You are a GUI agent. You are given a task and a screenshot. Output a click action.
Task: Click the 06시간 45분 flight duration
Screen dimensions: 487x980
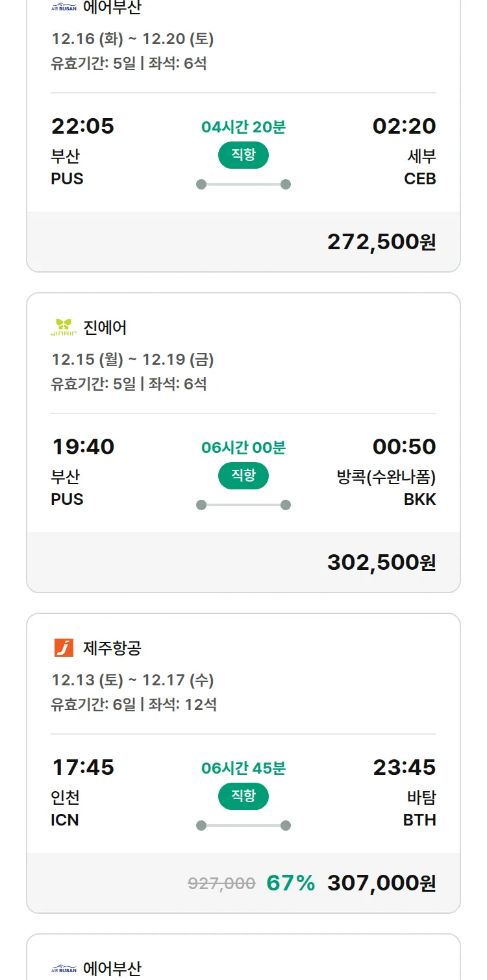click(x=243, y=768)
